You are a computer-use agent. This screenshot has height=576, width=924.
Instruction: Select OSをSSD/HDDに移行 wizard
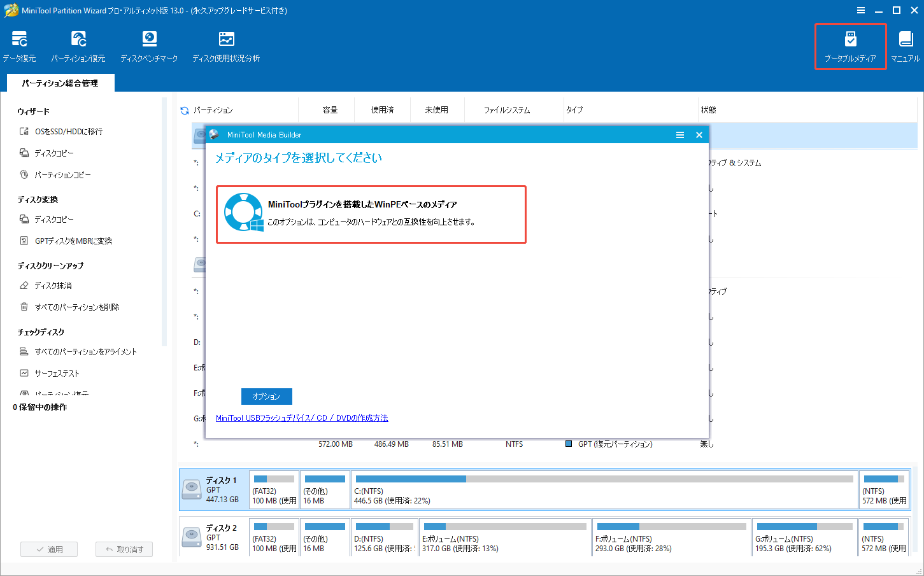69,131
